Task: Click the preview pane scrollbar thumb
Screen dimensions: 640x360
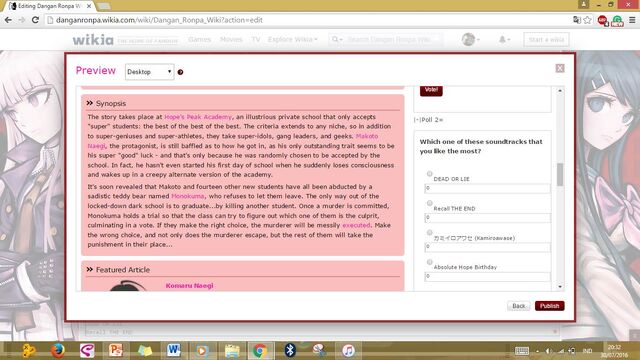Action: click(560, 174)
